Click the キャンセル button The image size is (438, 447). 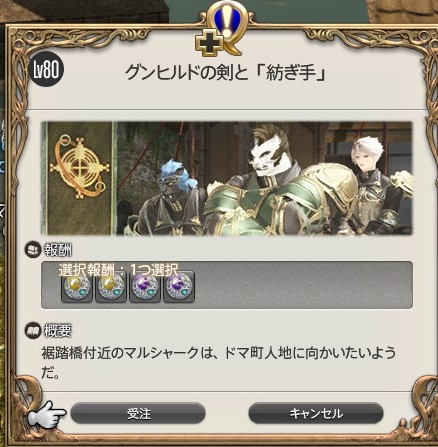[316, 413]
